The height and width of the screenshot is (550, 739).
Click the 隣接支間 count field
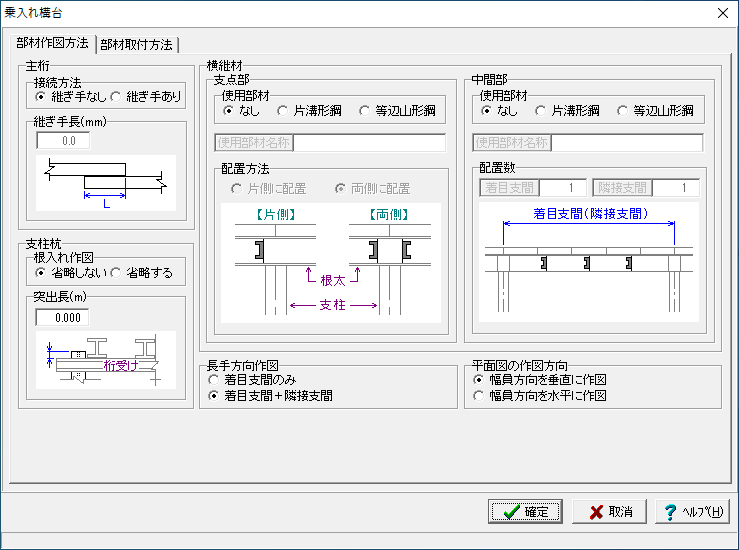coord(676,188)
